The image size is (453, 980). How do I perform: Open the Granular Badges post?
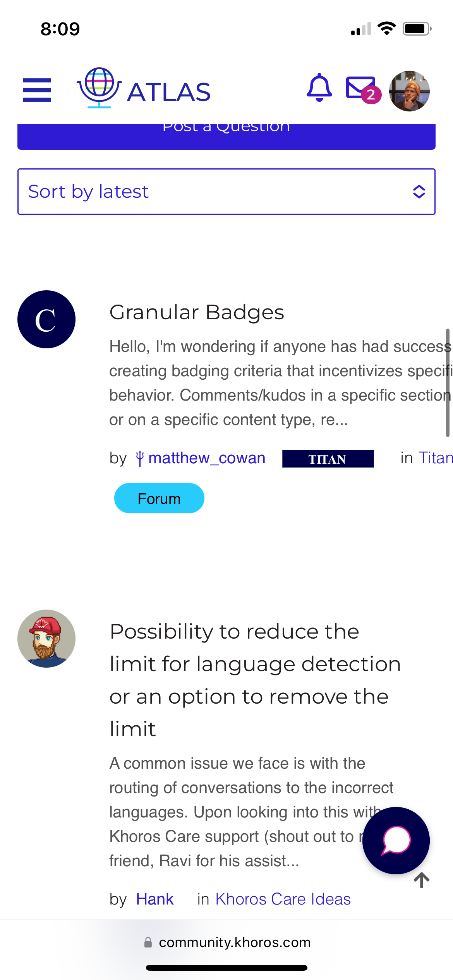click(x=197, y=312)
